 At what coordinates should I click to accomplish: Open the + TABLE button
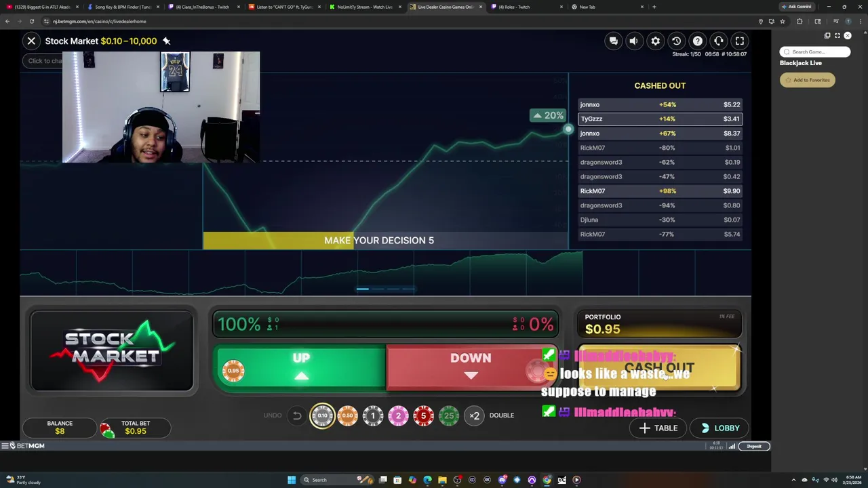point(658,428)
